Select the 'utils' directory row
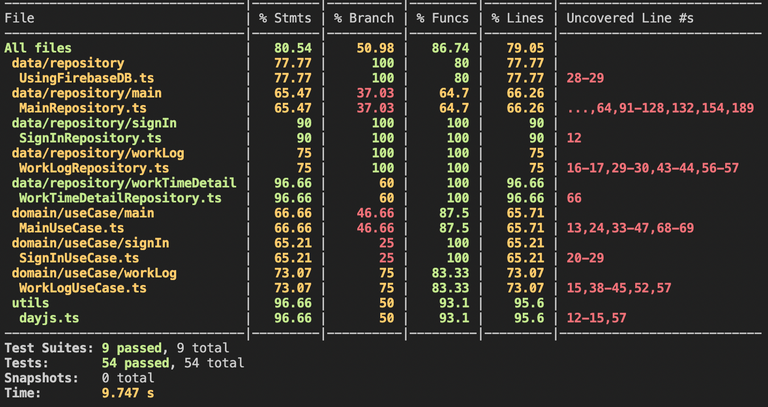 tap(30, 303)
